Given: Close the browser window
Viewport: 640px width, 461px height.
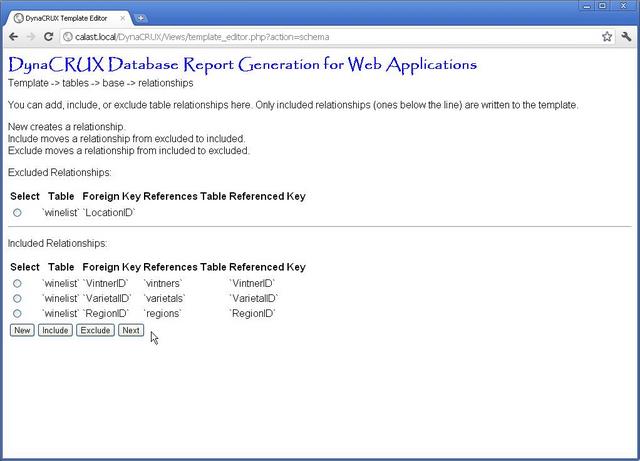Looking at the screenshot, I should [624, 6].
